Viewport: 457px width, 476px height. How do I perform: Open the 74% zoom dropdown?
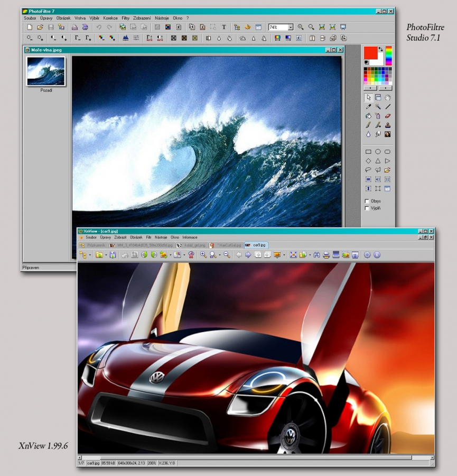point(291,28)
